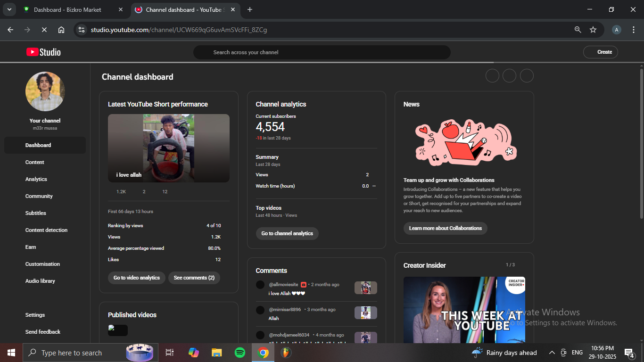Open the Content section in the sidebar
This screenshot has width=644, height=362.
(35, 162)
